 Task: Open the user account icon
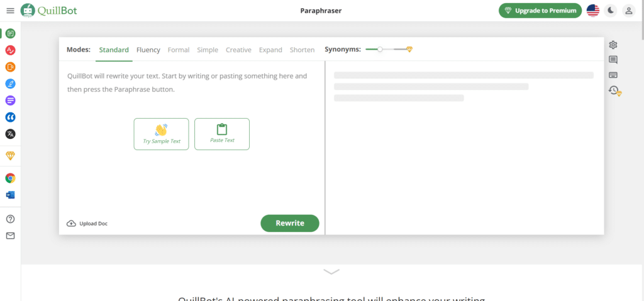click(x=628, y=11)
